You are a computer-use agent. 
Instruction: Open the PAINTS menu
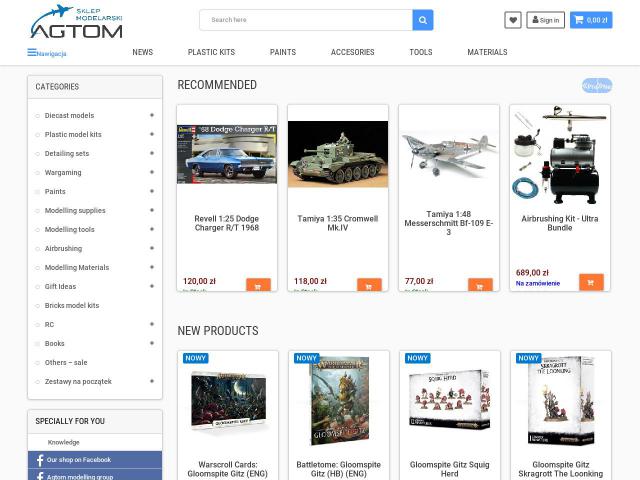click(x=283, y=52)
